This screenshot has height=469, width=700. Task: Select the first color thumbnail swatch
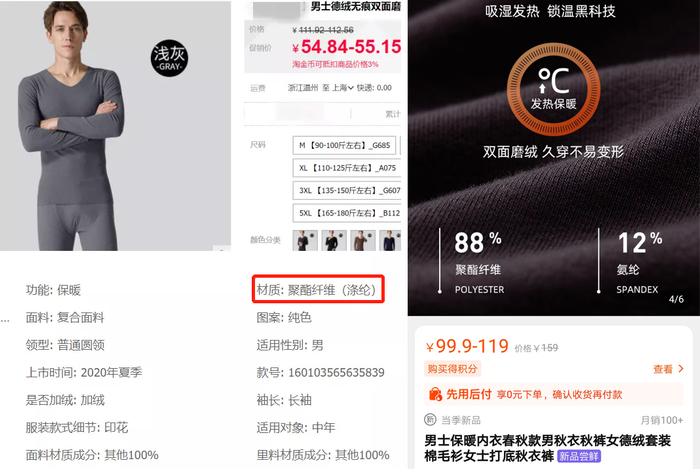(x=304, y=240)
